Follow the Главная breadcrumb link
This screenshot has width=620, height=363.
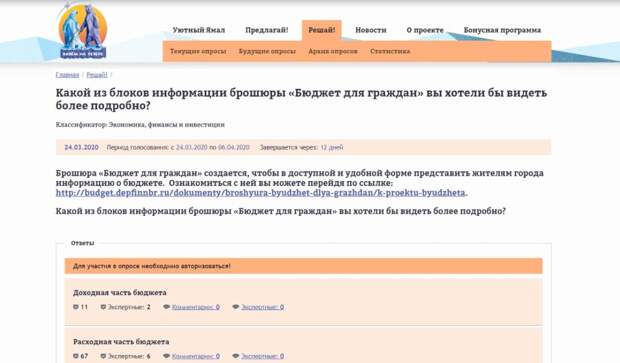(67, 75)
